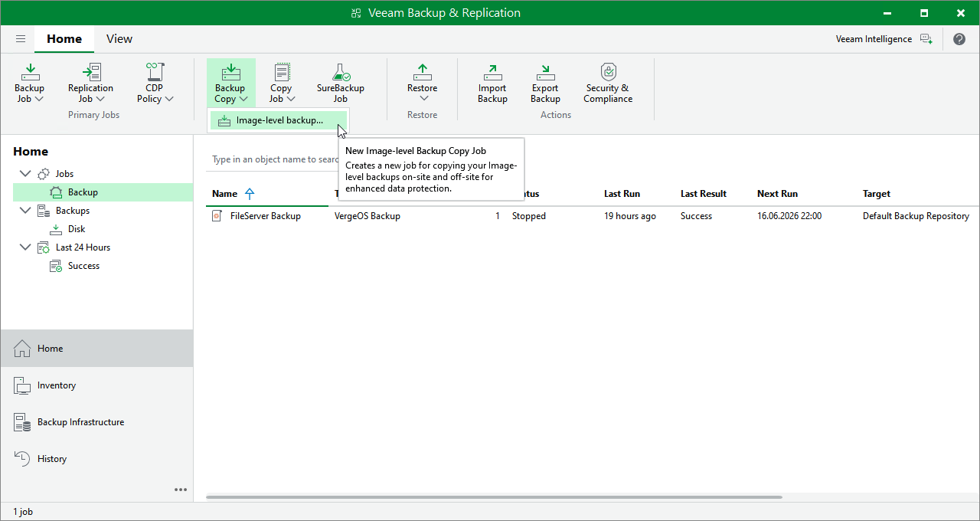Click the Backups node icon in tree

pyautogui.click(x=44, y=211)
